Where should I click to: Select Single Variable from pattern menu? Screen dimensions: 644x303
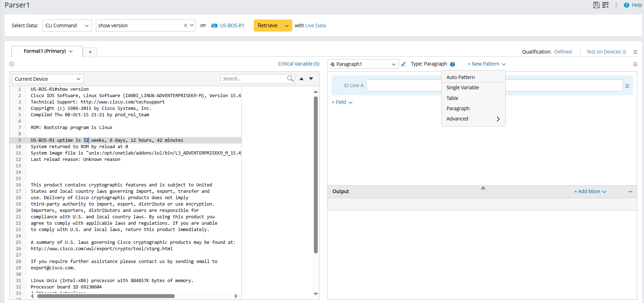(462, 88)
